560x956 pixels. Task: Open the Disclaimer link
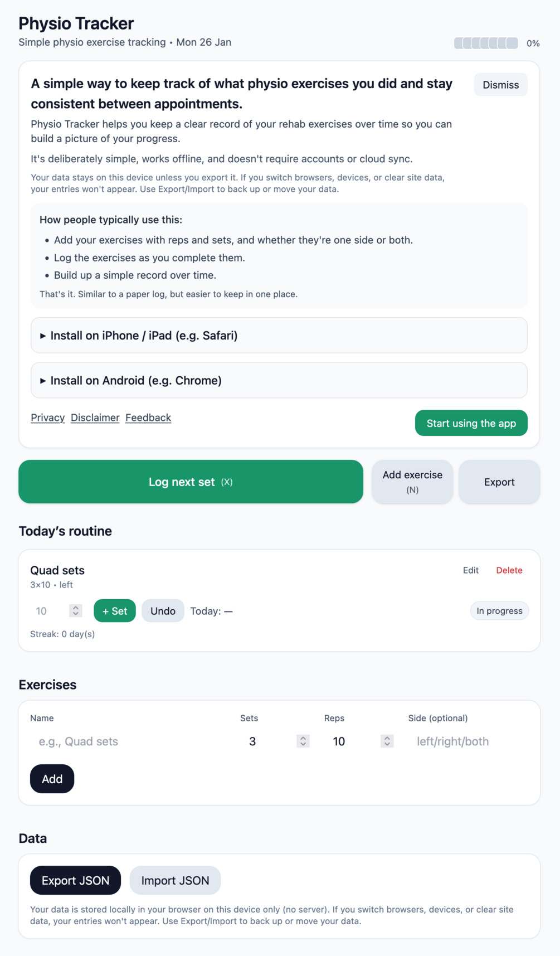95,418
